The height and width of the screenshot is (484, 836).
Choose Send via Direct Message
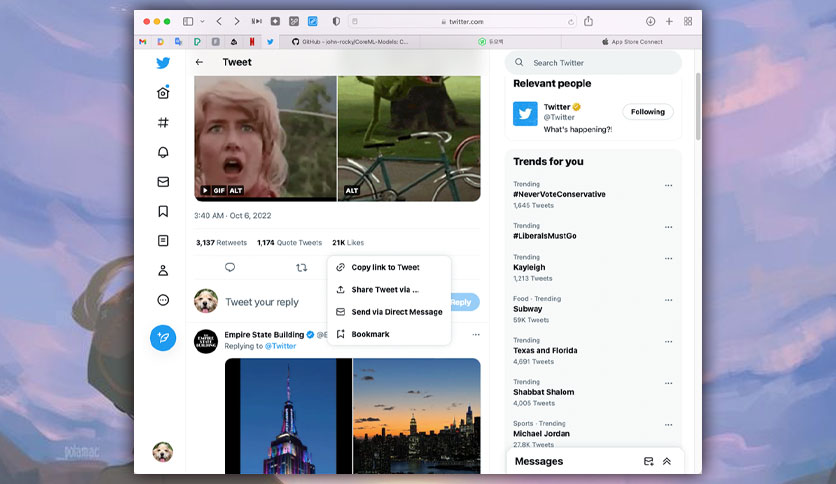[x=389, y=312]
